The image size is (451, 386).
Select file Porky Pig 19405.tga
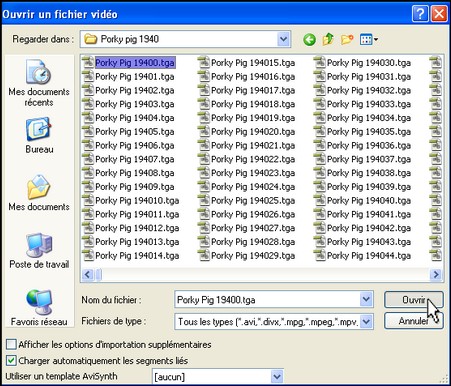coord(135,132)
